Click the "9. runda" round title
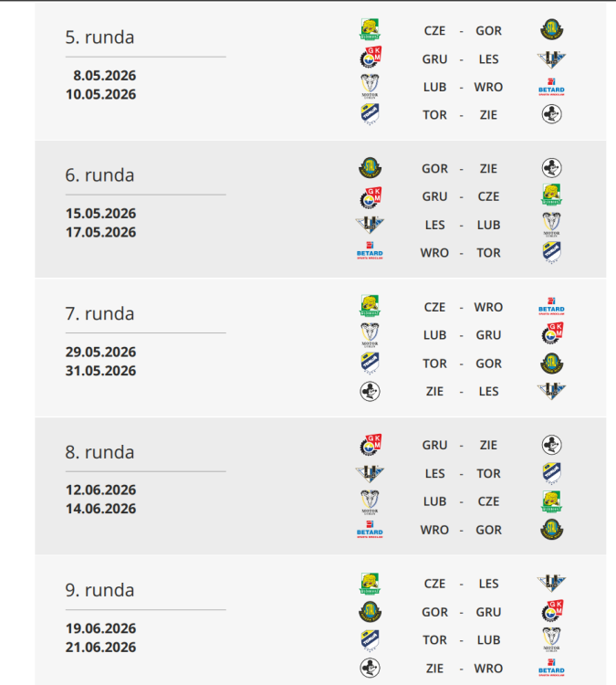The height and width of the screenshot is (685, 616). pos(99,590)
